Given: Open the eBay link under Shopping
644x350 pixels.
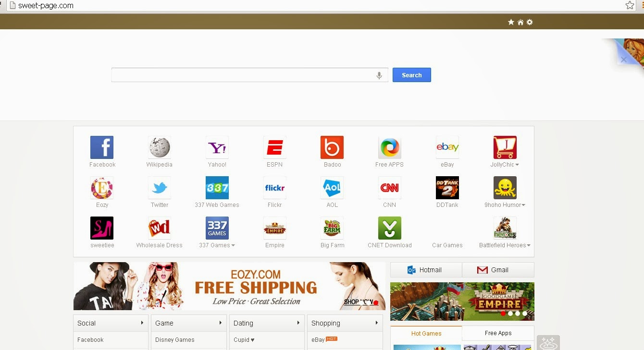Looking at the screenshot, I should click(318, 340).
